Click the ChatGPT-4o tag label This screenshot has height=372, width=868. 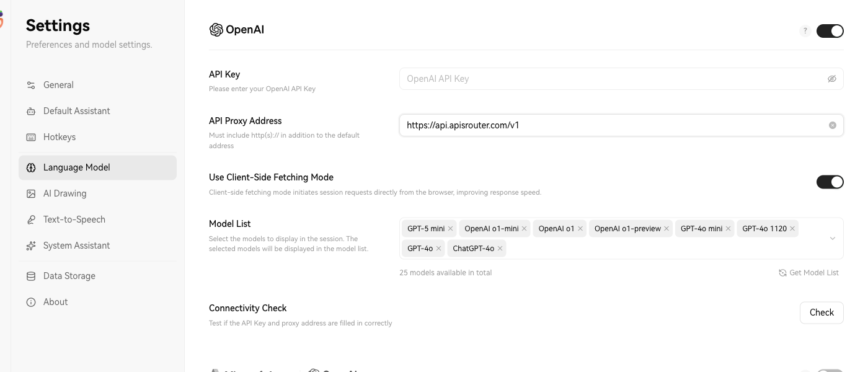(x=474, y=249)
